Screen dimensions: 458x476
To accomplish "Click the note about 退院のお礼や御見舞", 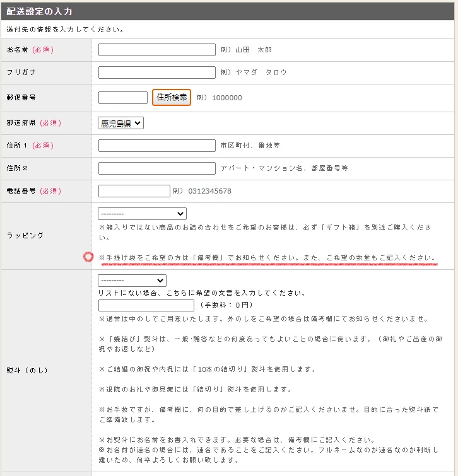I will click(195, 390).
